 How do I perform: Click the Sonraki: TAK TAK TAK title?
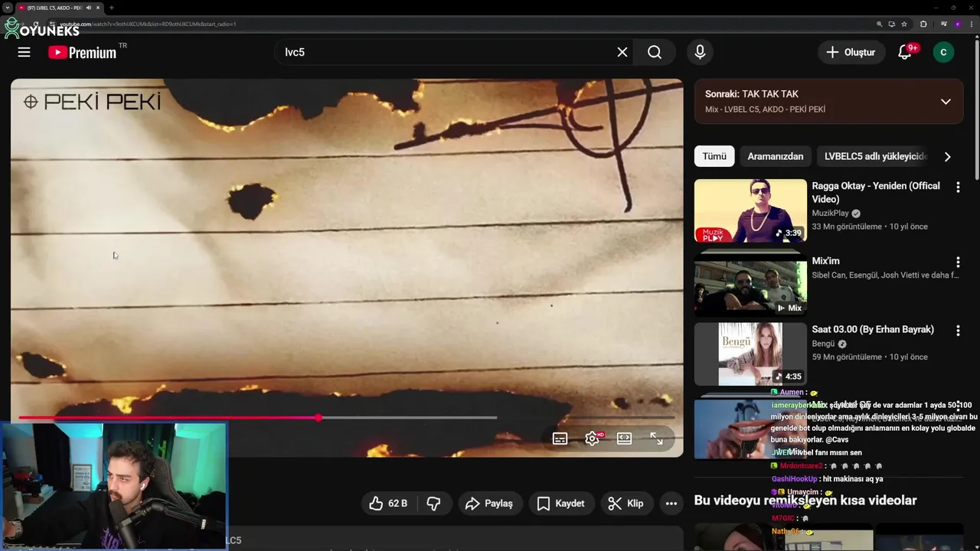[x=752, y=94]
